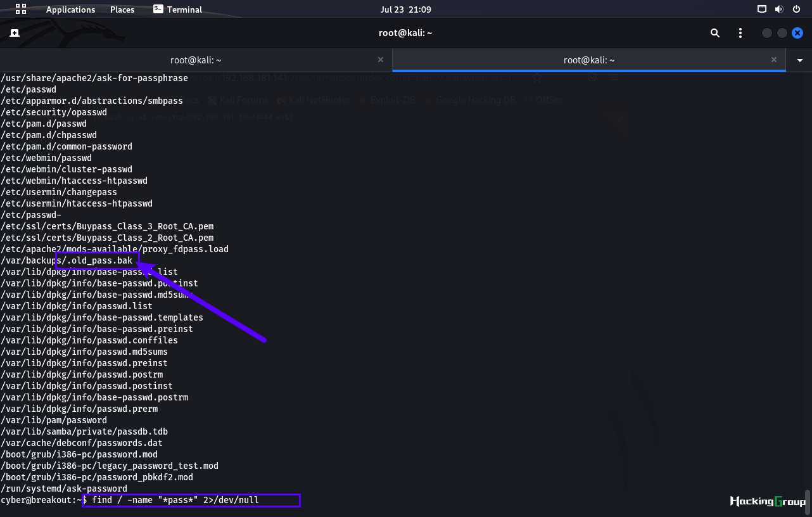Open the new terminal tab icon

15,33
